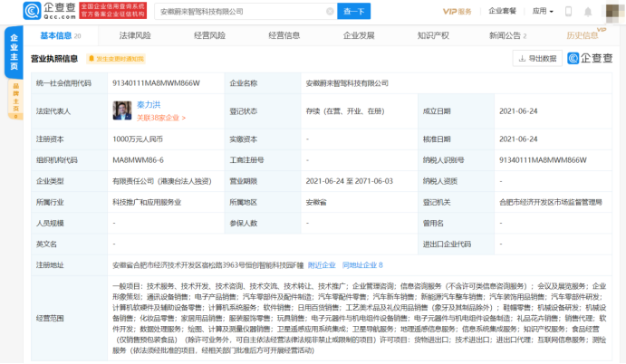Click the company name search input field
Viewport: 626px width, 364px height.
pos(245,12)
